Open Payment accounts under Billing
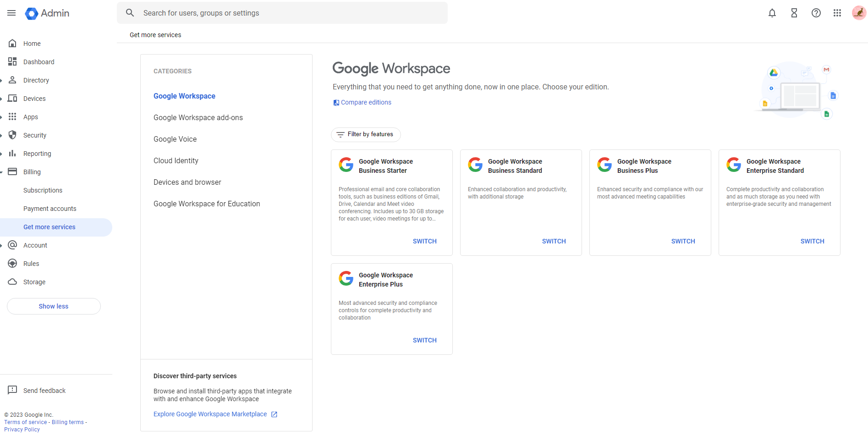Image resolution: width=868 pixels, height=436 pixels. point(49,209)
